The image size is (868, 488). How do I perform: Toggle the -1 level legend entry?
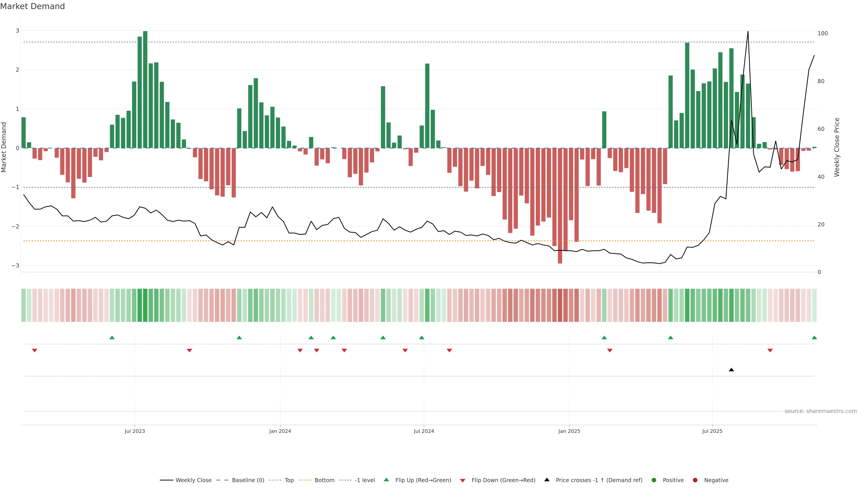365,480
